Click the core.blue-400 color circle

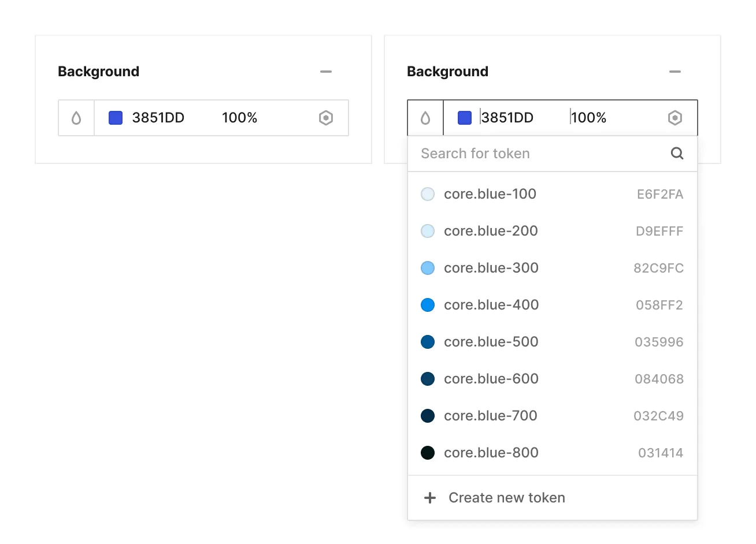428,305
